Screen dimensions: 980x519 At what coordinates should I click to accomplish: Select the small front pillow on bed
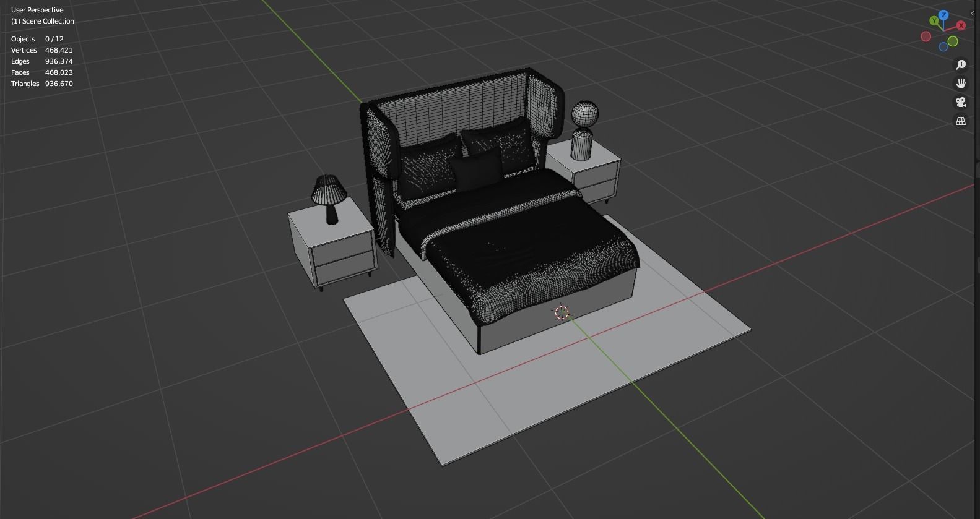click(x=477, y=169)
